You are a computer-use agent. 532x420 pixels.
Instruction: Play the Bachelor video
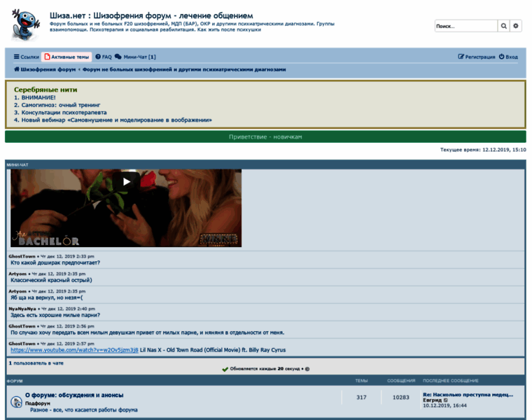point(126,182)
